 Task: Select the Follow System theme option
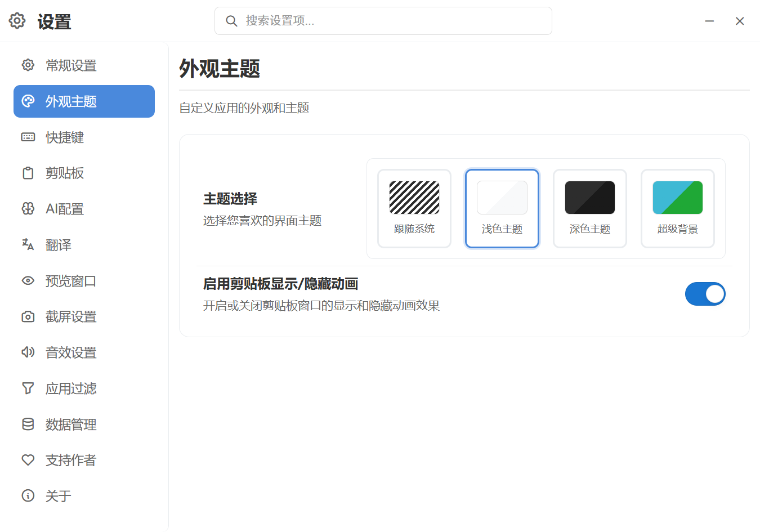click(414, 208)
